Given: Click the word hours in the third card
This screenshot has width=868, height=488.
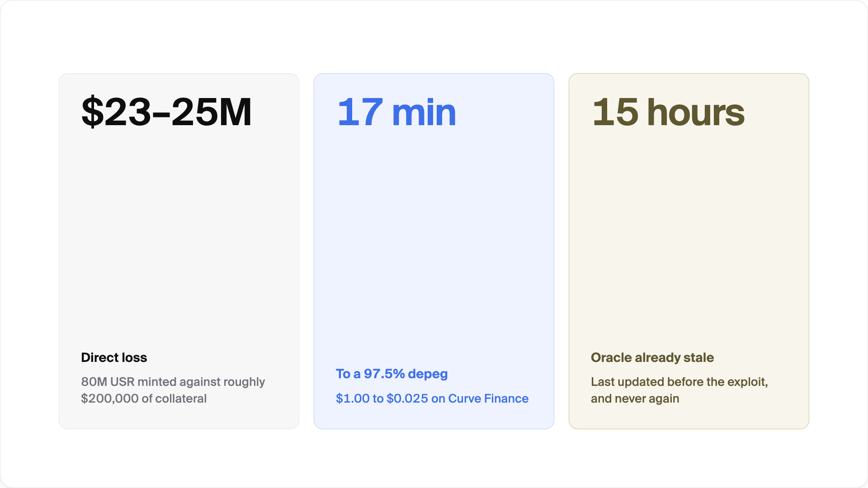Looking at the screenshot, I should click(x=696, y=112).
